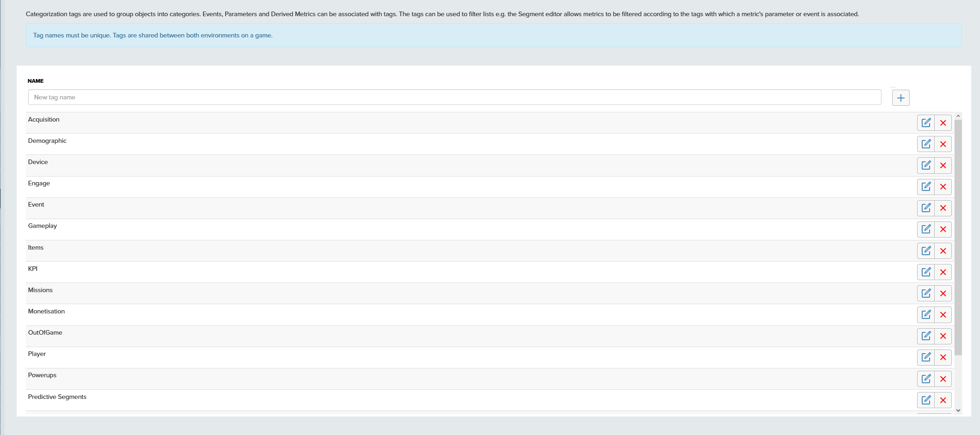
Task: Select the Demographic tag name text
Action: point(47,141)
